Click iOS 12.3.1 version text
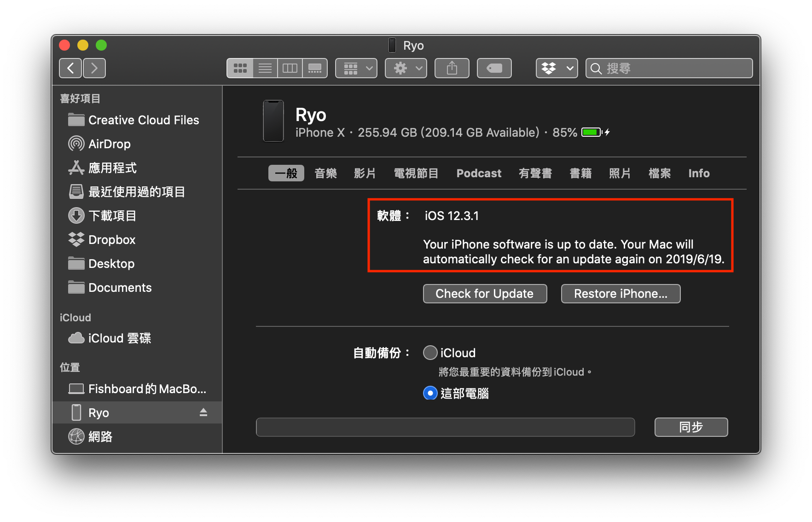812x522 pixels. click(x=452, y=216)
